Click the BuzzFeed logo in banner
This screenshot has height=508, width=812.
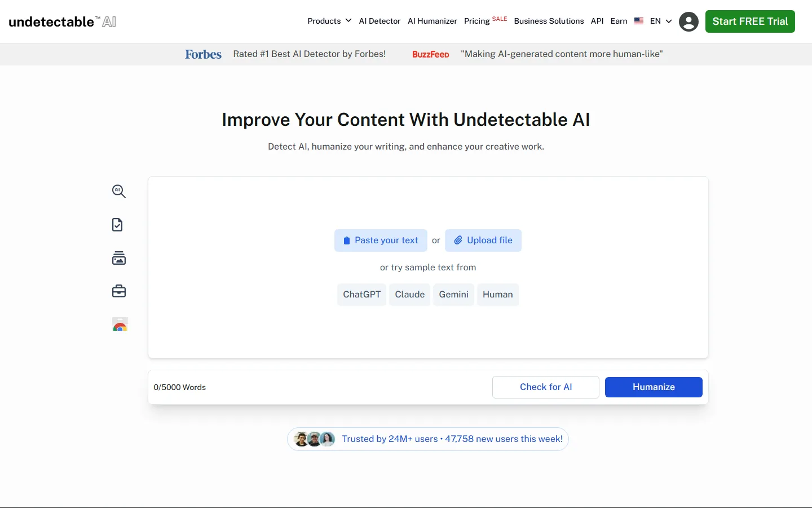431,54
